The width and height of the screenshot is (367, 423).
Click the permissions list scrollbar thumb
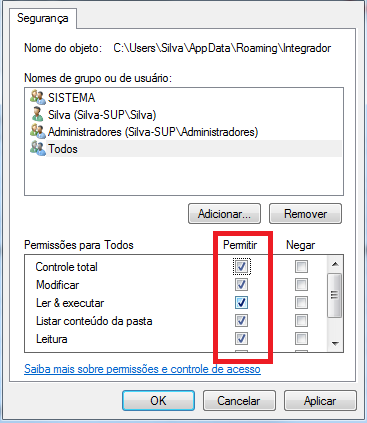click(x=335, y=295)
